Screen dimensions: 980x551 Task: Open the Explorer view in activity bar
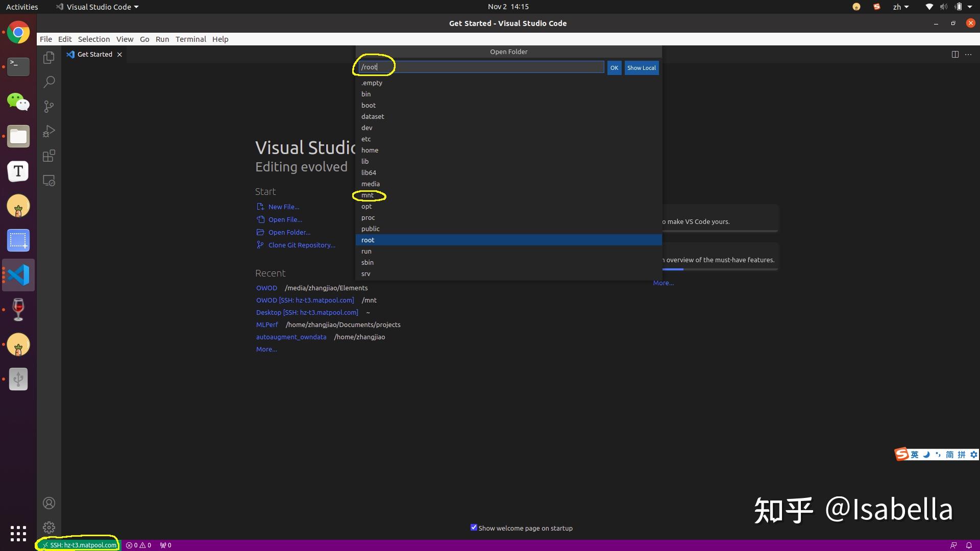click(49, 58)
